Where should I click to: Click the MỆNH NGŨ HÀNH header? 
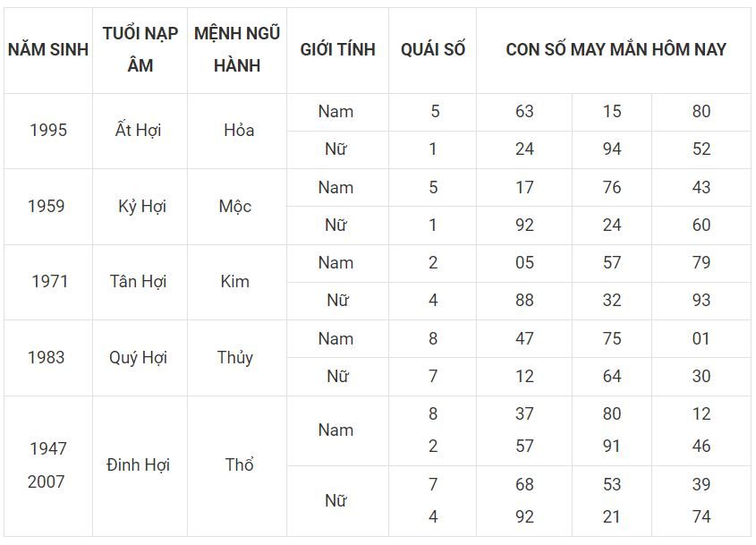pyautogui.click(x=237, y=50)
